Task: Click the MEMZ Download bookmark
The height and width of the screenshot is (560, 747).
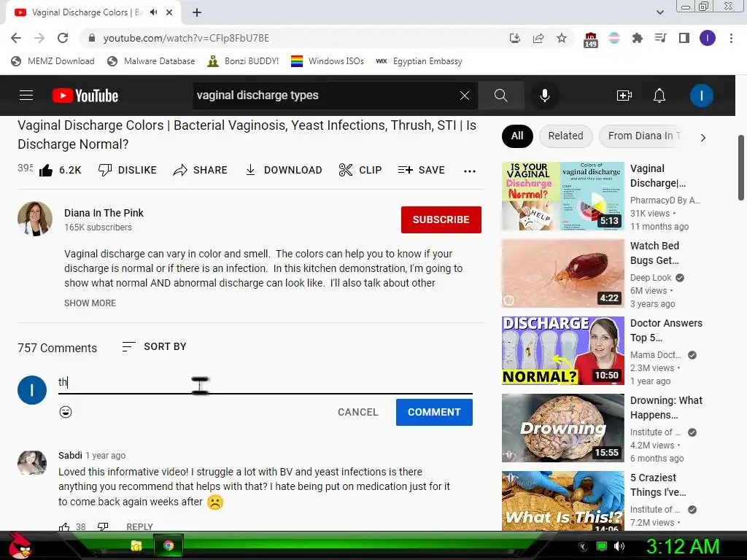Action: point(53,61)
